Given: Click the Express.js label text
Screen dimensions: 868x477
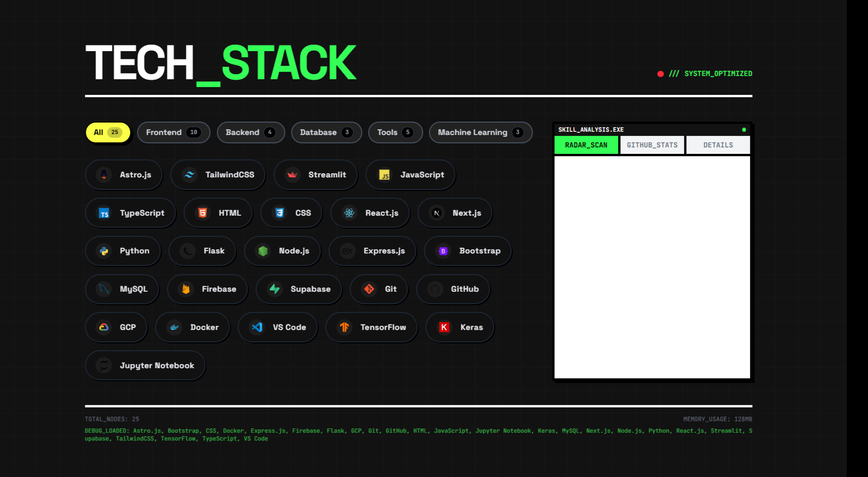Looking at the screenshot, I should (x=384, y=251).
